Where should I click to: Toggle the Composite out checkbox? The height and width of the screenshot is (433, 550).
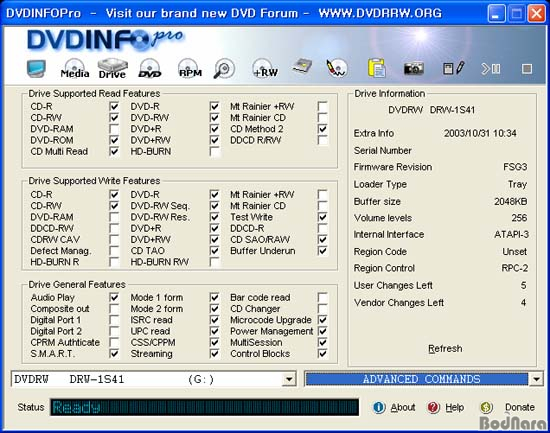point(114,308)
